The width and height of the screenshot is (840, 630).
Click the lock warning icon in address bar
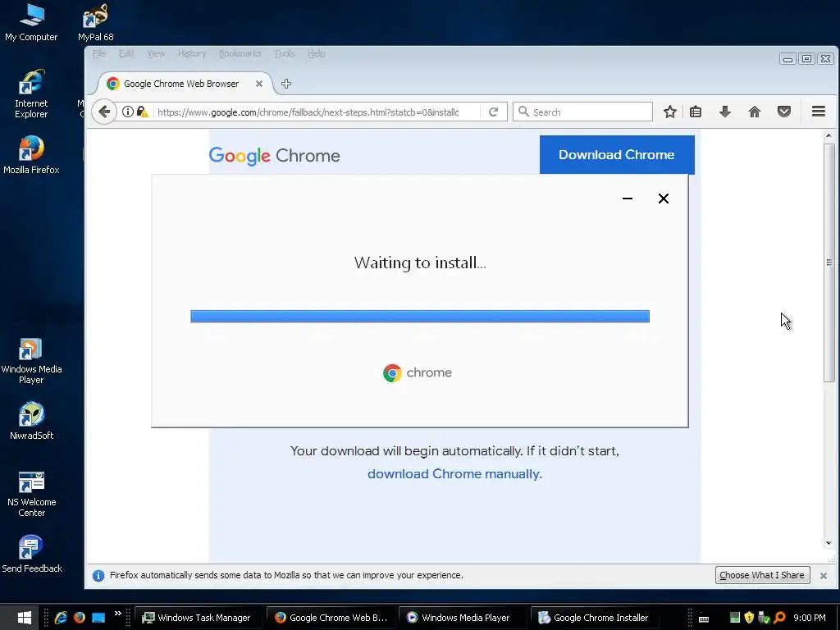142,112
